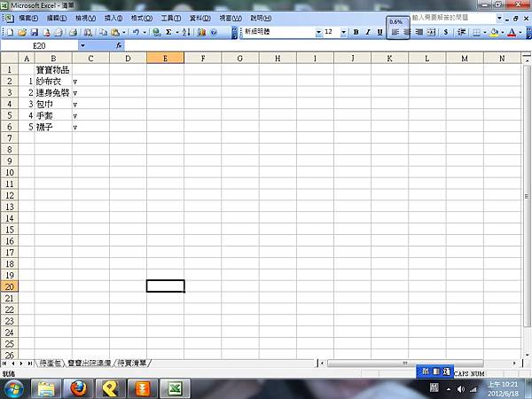Select column E header
This screenshot has height=399, width=532.
165,59
